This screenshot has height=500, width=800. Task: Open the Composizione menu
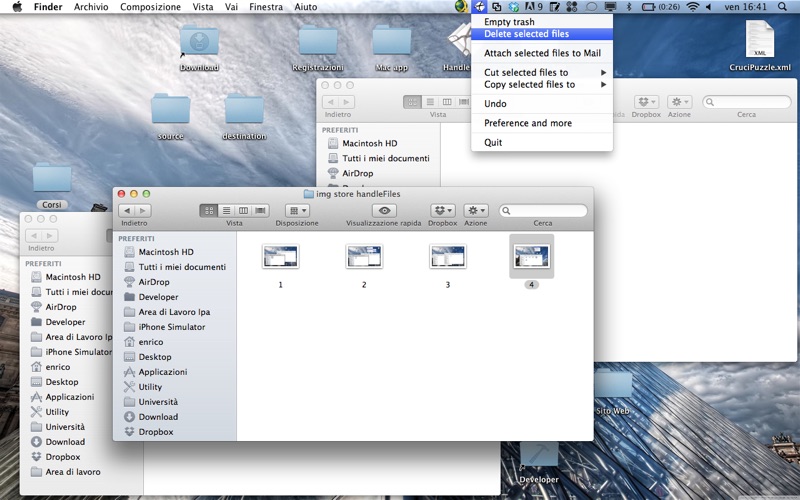[151, 7]
